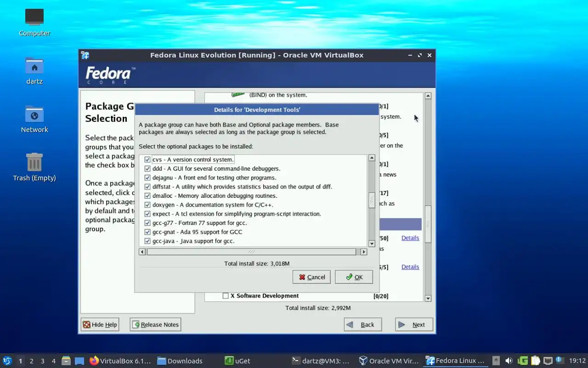The image size is (588, 368).
Task: Uncheck the gcc-g77 Fortran checkbox
Action: click(147, 223)
